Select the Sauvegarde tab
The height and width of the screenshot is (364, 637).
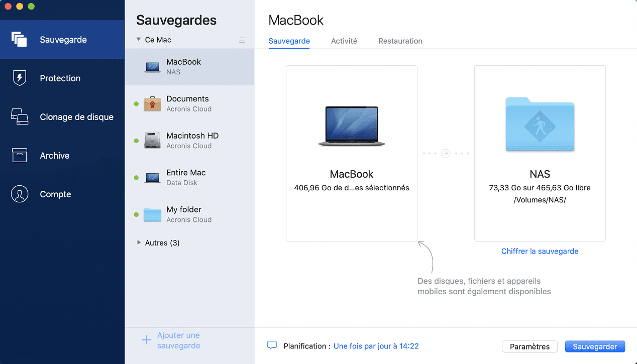pos(289,41)
